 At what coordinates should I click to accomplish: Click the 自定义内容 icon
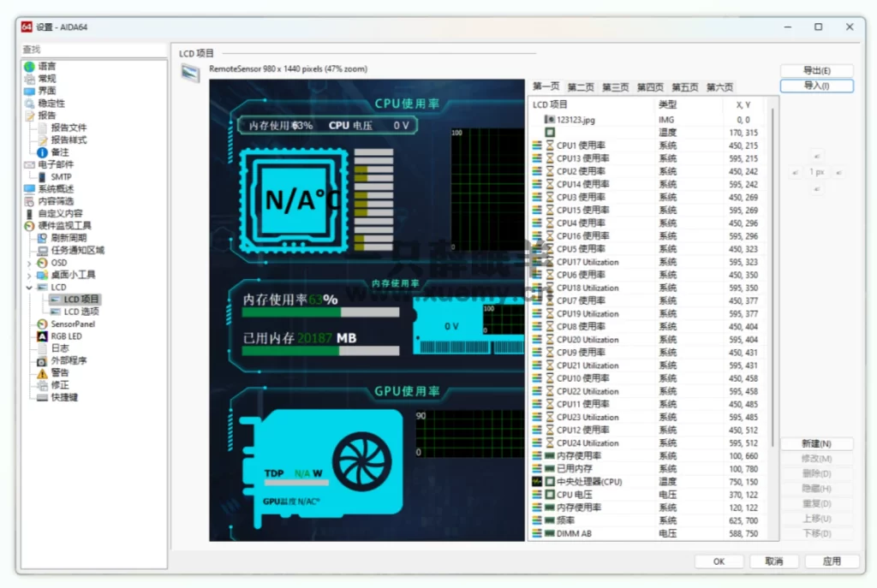pos(30,213)
